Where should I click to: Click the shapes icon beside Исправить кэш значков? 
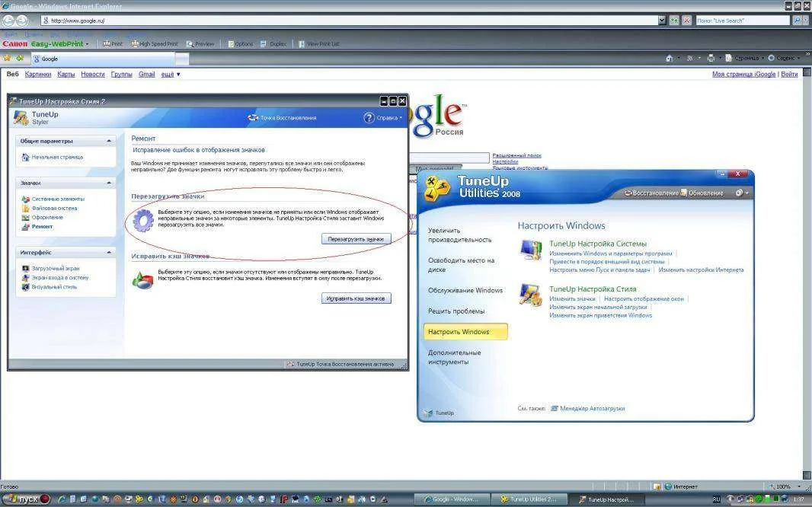[143, 280]
